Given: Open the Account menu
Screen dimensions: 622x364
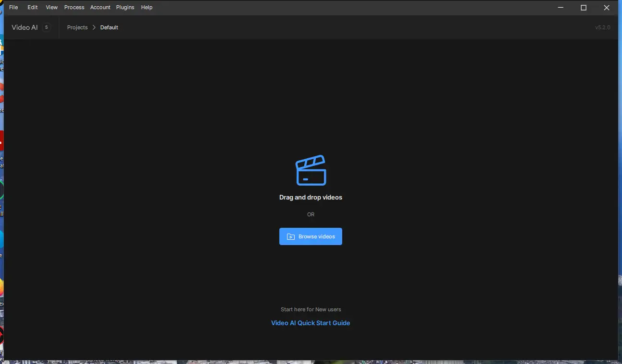Looking at the screenshot, I should (x=100, y=7).
